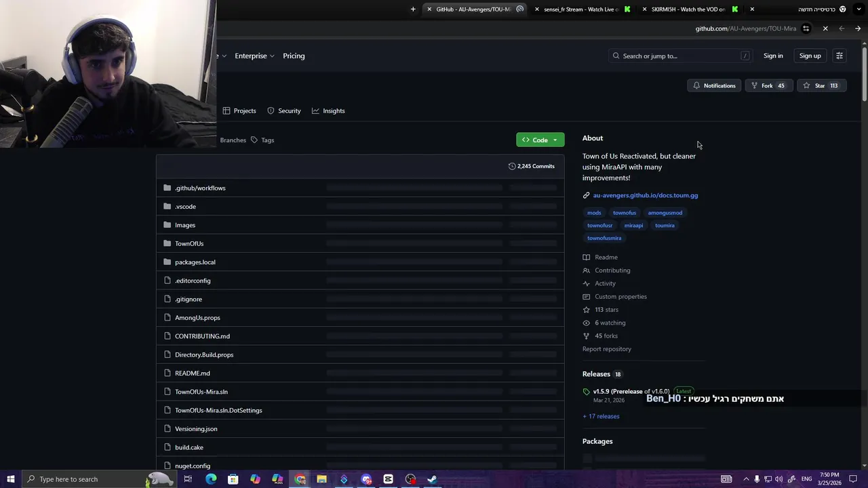The width and height of the screenshot is (868, 488).
Task: Open File Explorer from the taskbar
Action: pyautogui.click(x=322, y=479)
